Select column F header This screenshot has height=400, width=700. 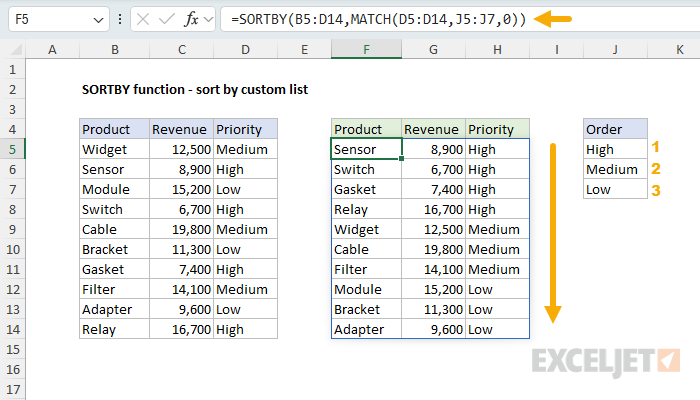[366, 49]
